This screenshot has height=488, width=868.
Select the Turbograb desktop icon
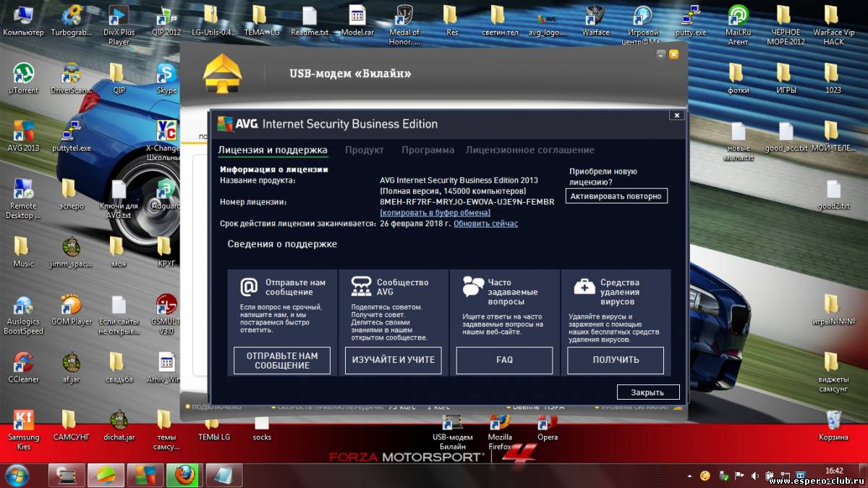(x=71, y=22)
